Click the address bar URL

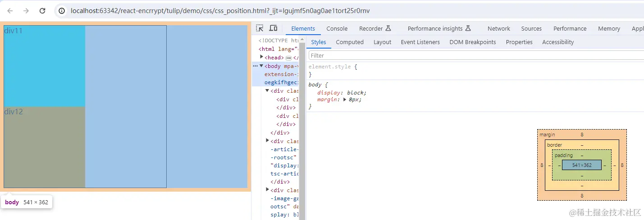(220, 10)
